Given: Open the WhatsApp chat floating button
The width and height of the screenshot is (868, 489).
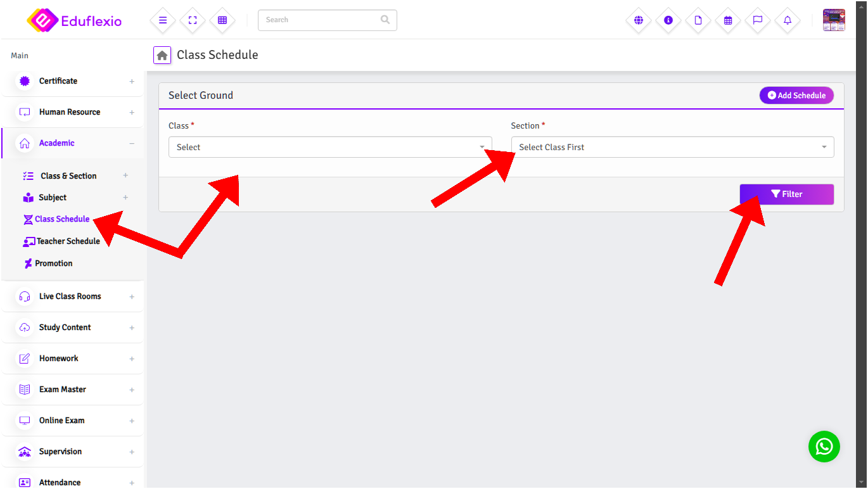Looking at the screenshot, I should [824, 447].
